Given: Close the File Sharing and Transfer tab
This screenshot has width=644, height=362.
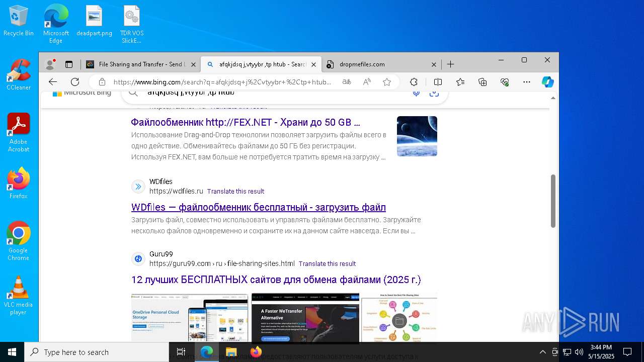Looking at the screenshot, I should coord(193,64).
